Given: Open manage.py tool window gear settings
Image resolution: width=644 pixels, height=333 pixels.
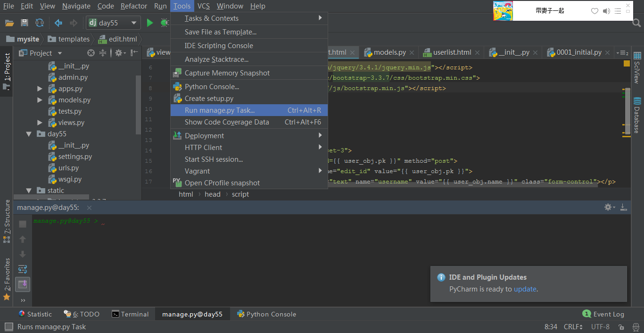Looking at the screenshot, I should pyautogui.click(x=610, y=207).
